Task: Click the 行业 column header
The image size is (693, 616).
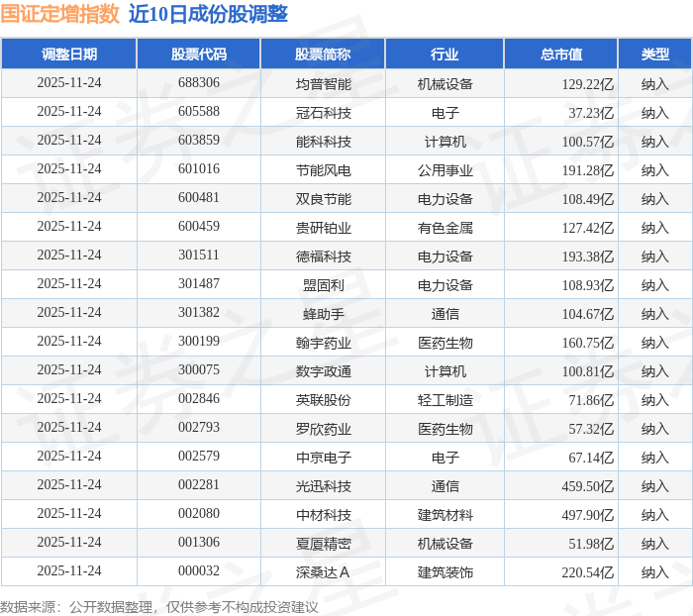Action: [445, 53]
